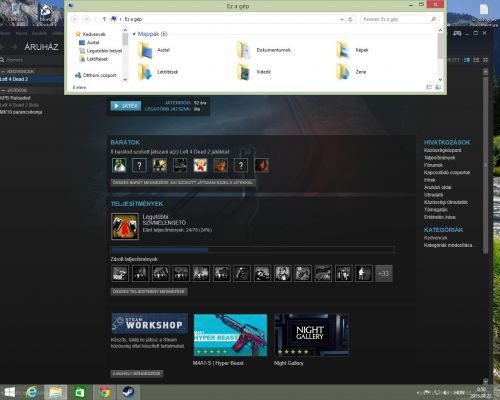The height and width of the screenshot is (400, 500).
Task: Switch Steam library to detail view icon
Action: pyautogui.click(x=467, y=60)
